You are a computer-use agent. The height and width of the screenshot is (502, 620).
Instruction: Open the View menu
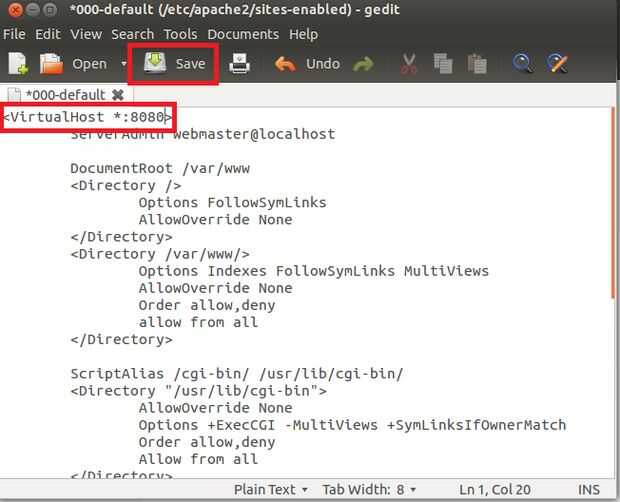click(86, 34)
